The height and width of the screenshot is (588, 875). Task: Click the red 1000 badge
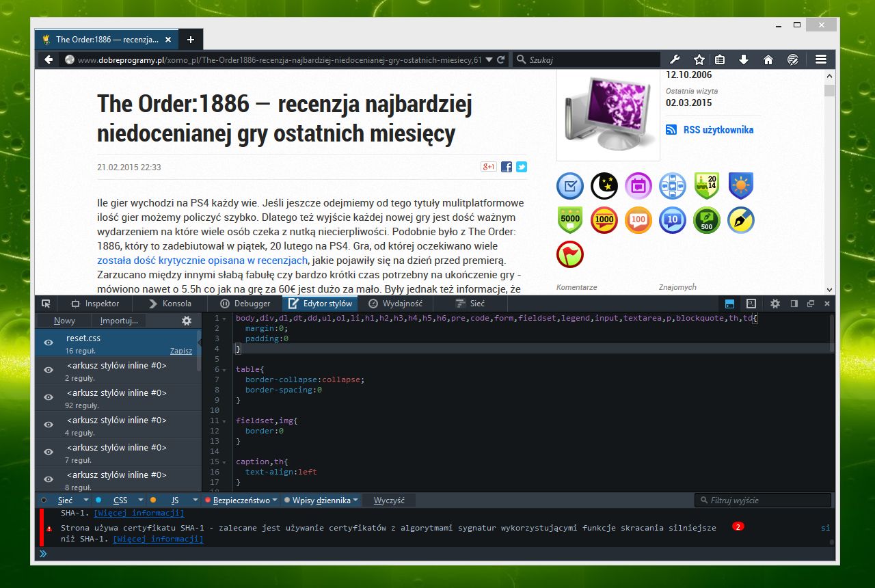604,220
